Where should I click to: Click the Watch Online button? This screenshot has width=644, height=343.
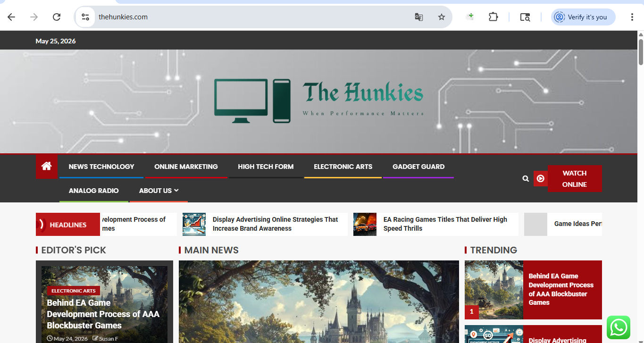(x=574, y=179)
